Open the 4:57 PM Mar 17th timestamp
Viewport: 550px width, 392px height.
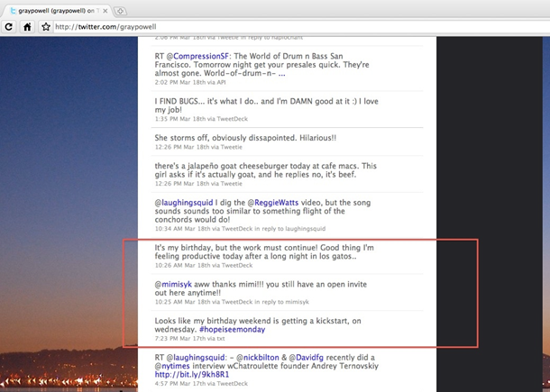(x=180, y=384)
